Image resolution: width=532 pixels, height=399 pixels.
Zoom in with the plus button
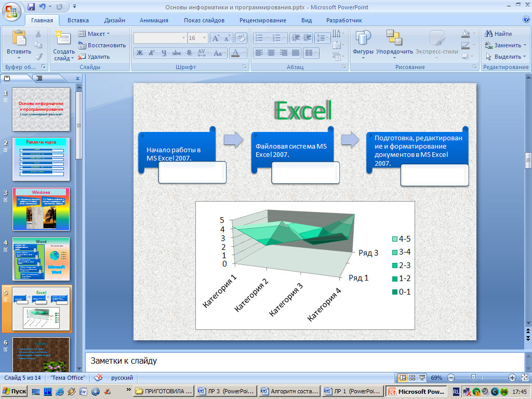click(x=512, y=378)
